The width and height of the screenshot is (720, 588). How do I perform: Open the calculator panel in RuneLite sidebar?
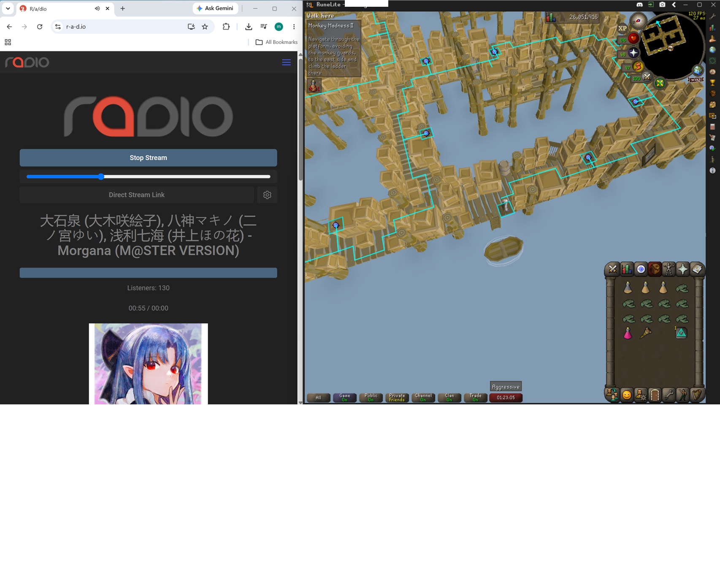point(712,127)
